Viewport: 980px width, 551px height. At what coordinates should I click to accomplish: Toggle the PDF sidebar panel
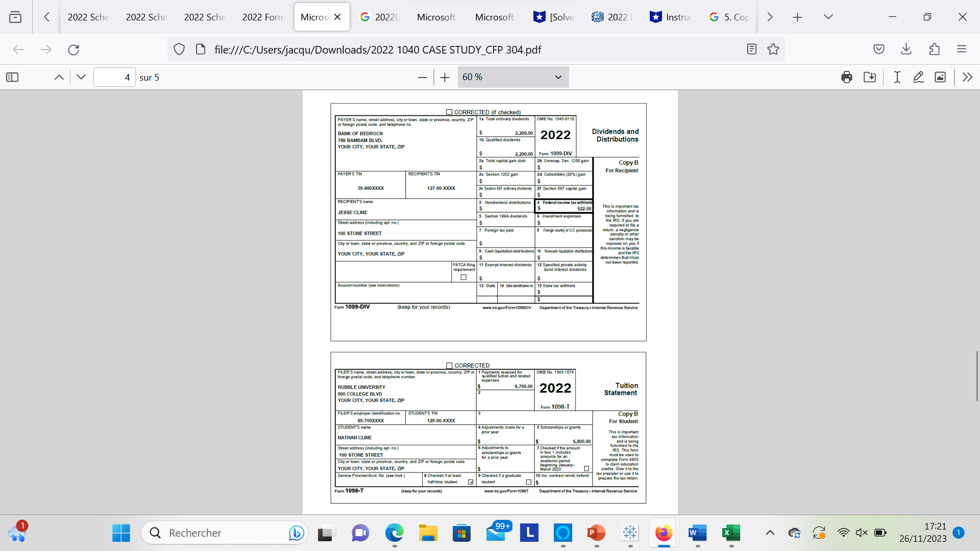(x=12, y=77)
